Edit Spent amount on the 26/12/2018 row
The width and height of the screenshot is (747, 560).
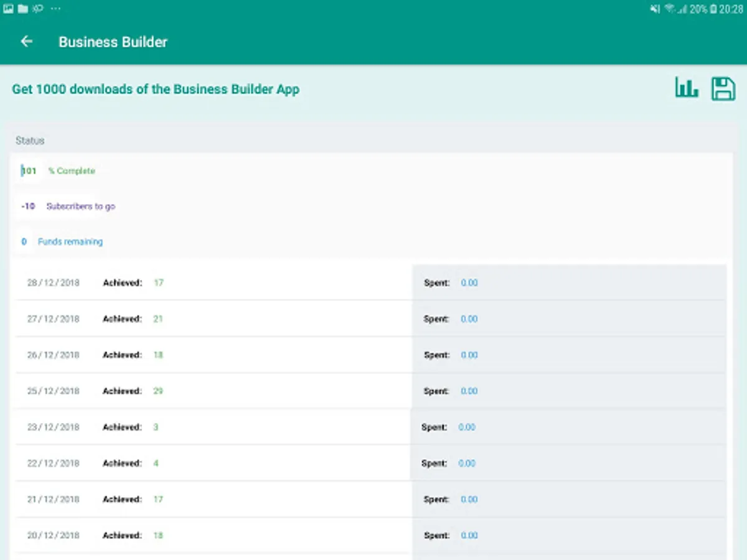(x=469, y=355)
